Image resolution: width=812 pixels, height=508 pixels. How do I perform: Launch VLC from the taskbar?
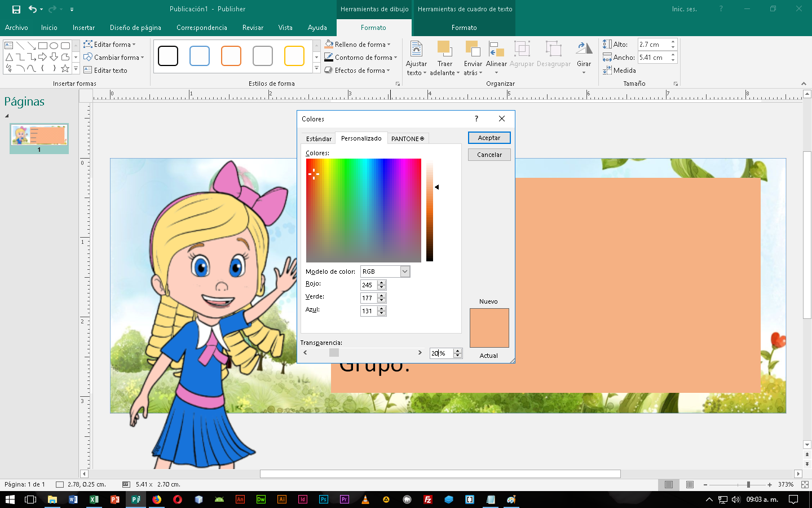tap(365, 500)
